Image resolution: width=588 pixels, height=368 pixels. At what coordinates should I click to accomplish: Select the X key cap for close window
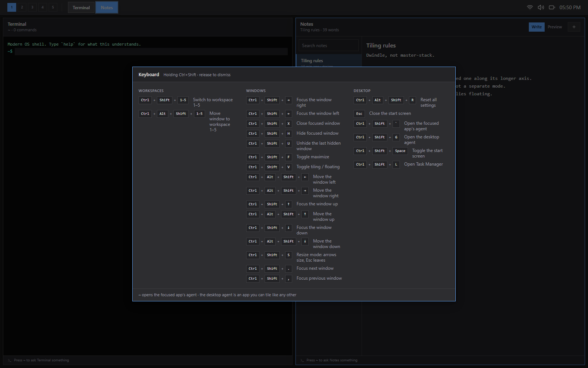point(288,124)
